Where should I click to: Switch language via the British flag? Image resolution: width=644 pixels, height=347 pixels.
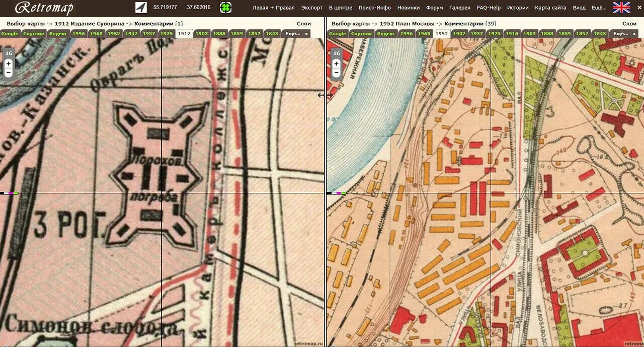point(621,8)
